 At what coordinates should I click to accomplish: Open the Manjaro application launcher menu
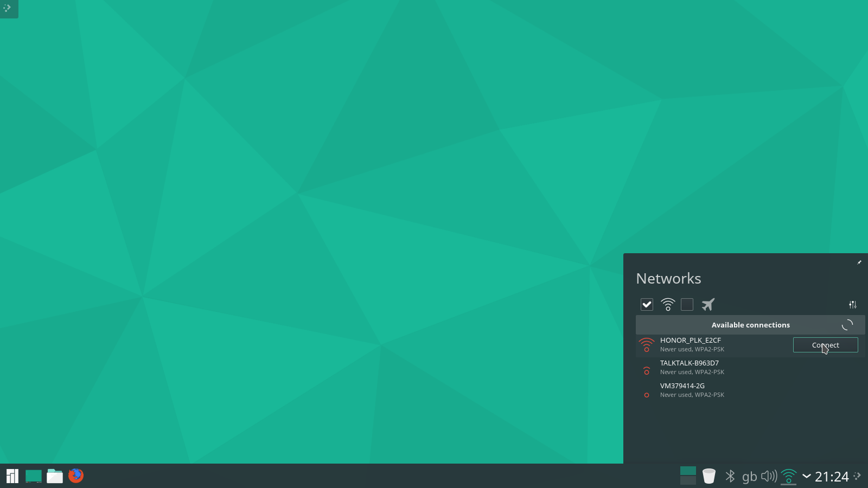point(12,476)
